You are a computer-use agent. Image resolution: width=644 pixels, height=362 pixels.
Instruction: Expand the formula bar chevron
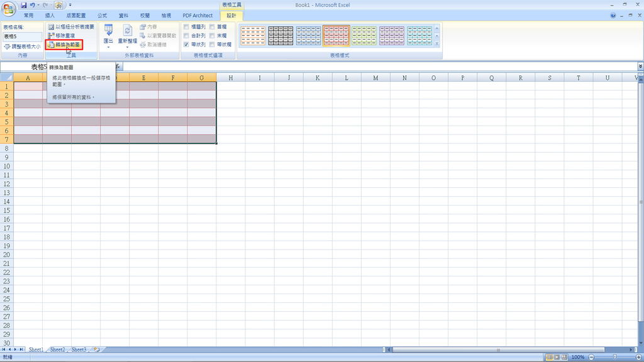tap(640, 66)
